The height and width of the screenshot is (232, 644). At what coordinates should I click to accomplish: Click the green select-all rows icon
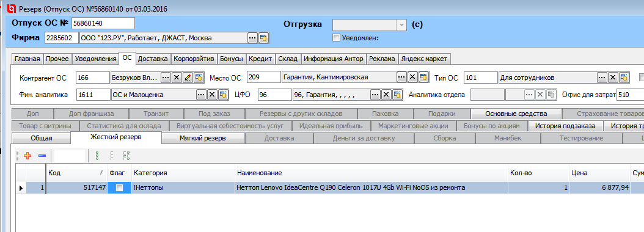pos(98,156)
